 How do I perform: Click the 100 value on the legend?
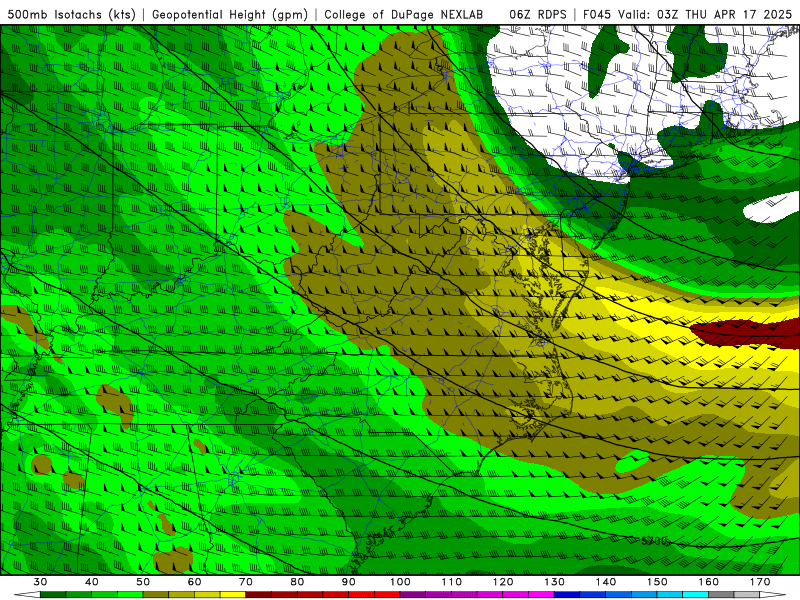[x=400, y=582]
